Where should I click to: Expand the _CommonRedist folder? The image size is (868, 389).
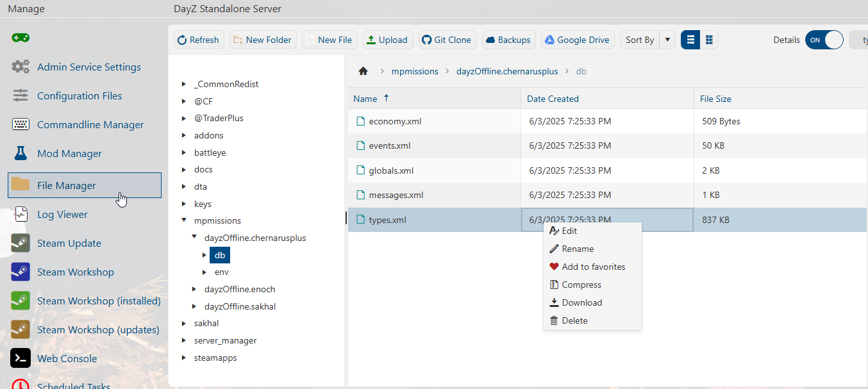(x=184, y=84)
